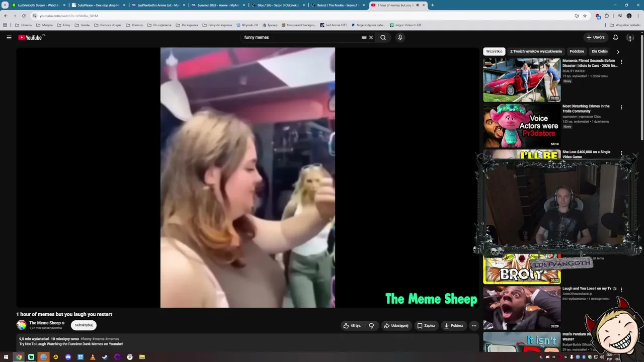The image size is (644, 362).
Task: Switch to 'Summer 2026 - Anime' tab
Action: (218, 5)
